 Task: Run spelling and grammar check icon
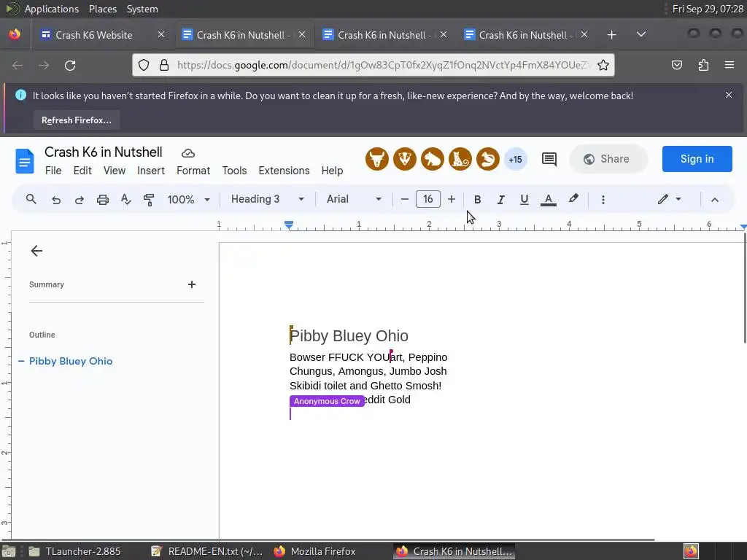pos(125,200)
